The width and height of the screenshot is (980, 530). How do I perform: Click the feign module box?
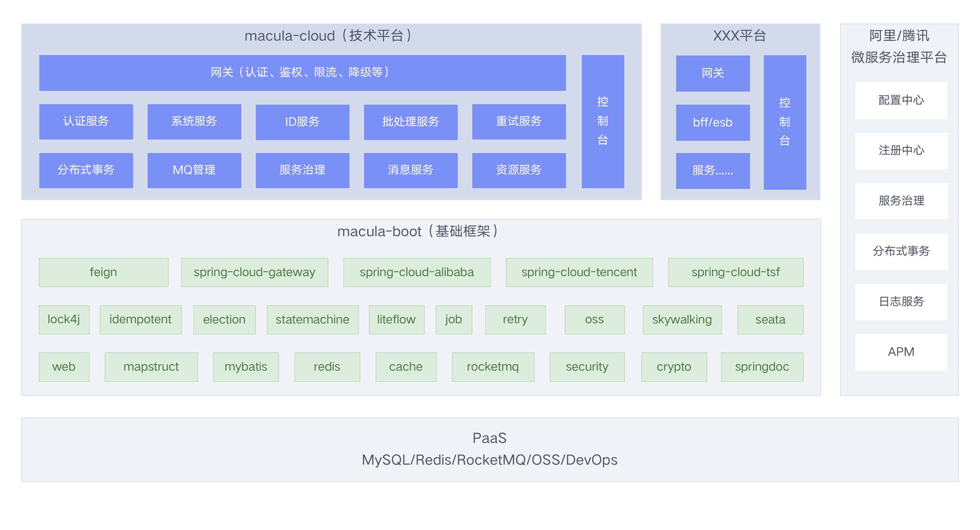103,272
